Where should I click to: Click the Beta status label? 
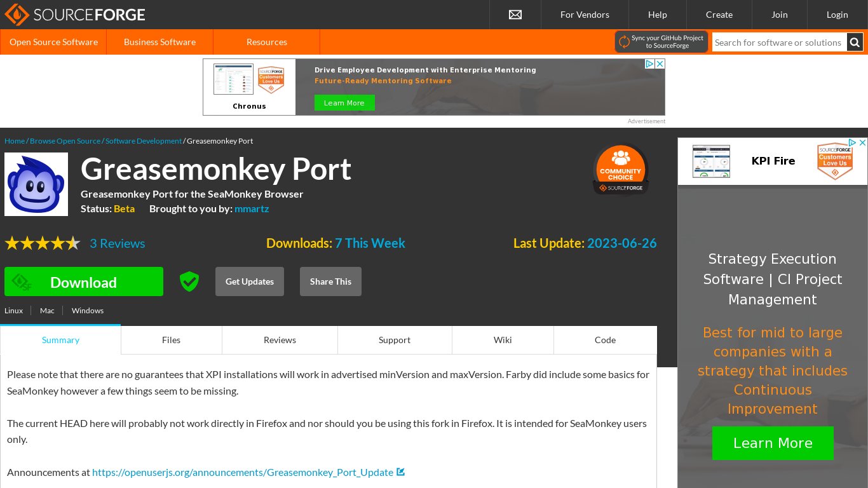coord(124,208)
